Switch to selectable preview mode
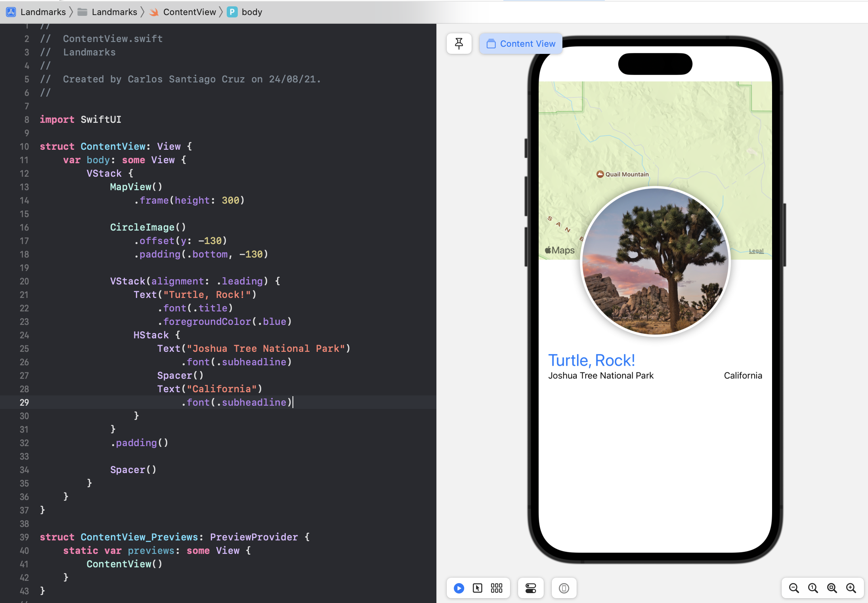 tap(478, 588)
